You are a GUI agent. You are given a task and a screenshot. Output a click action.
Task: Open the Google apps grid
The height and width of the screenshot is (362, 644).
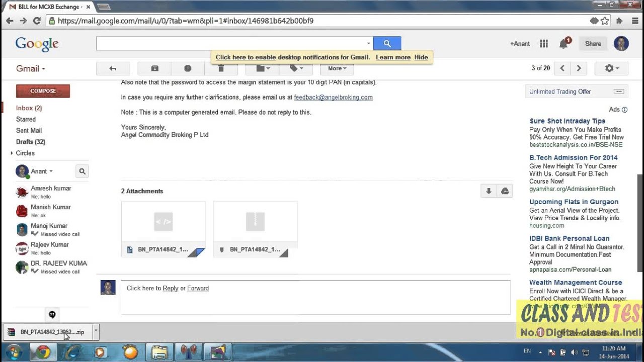[x=544, y=44]
